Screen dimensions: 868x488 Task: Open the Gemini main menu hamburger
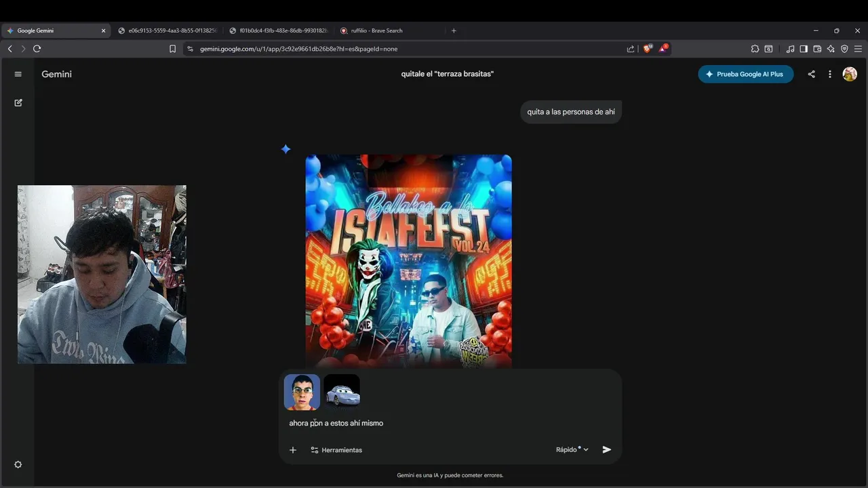coord(18,75)
